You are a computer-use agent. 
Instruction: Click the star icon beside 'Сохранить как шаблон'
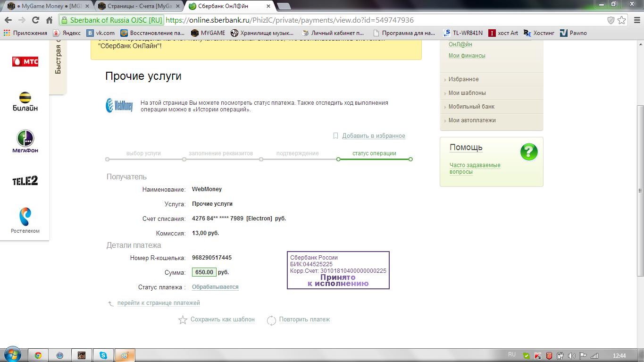tap(183, 320)
